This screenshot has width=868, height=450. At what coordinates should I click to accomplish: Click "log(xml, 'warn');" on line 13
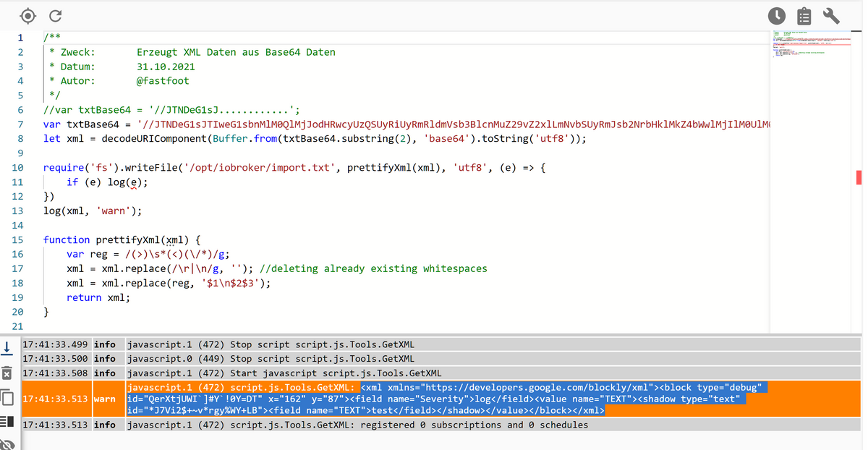click(93, 211)
